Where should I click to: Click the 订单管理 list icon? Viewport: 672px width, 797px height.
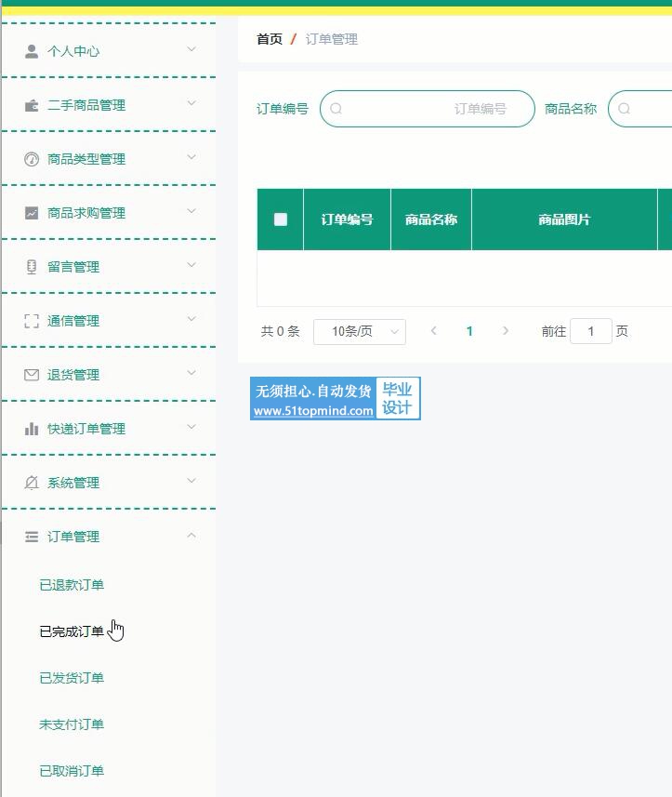pyautogui.click(x=32, y=537)
